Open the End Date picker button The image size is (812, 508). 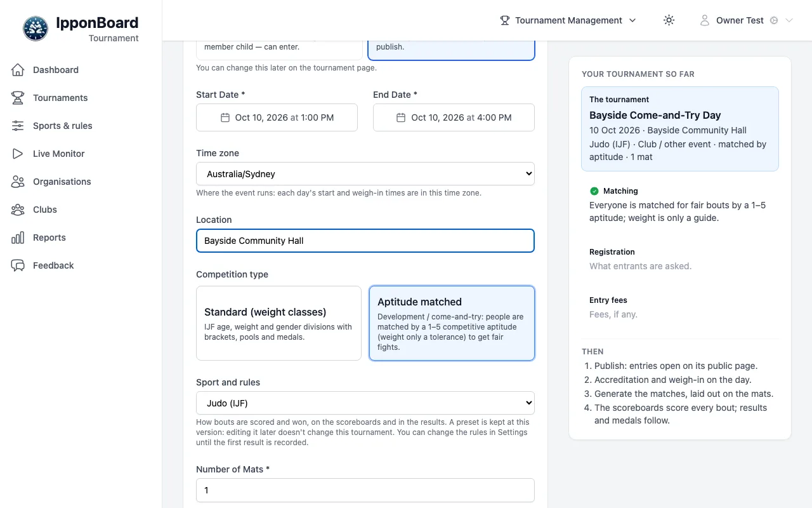(x=454, y=117)
